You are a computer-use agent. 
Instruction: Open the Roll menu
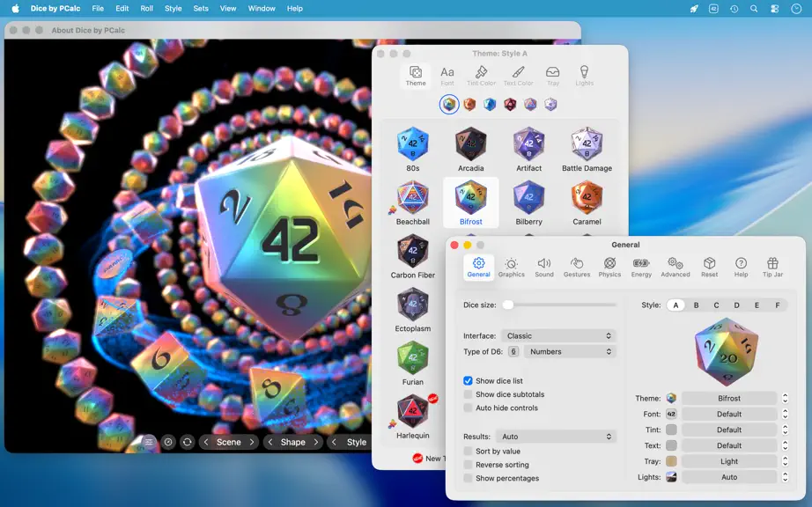tap(146, 8)
